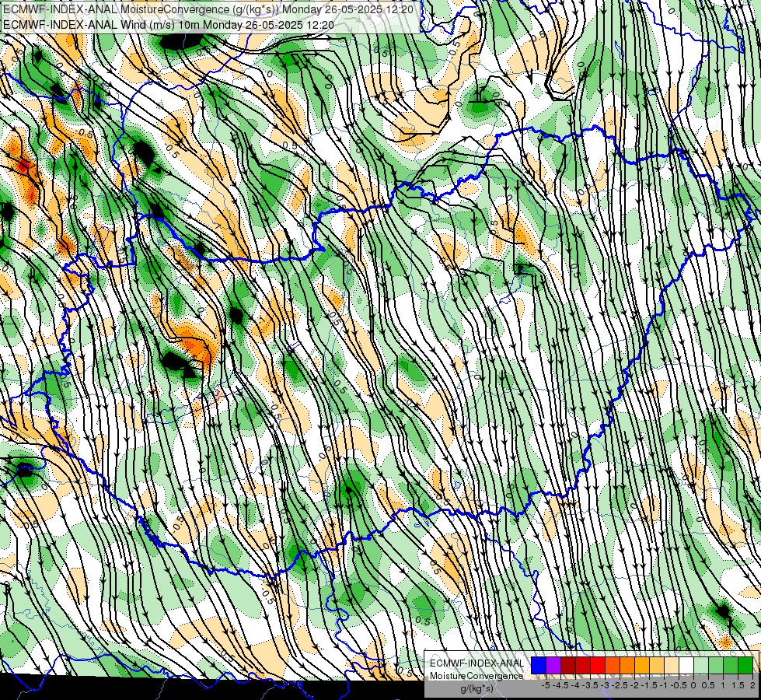Click the blue legend color swatch
761x700 pixels.
539,666
